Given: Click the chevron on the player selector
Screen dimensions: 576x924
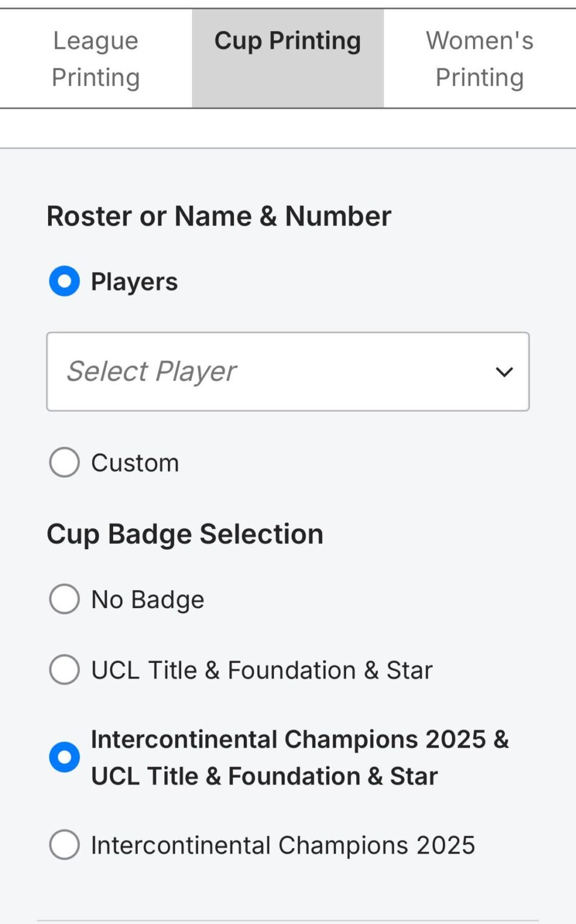Looking at the screenshot, I should 504,372.
